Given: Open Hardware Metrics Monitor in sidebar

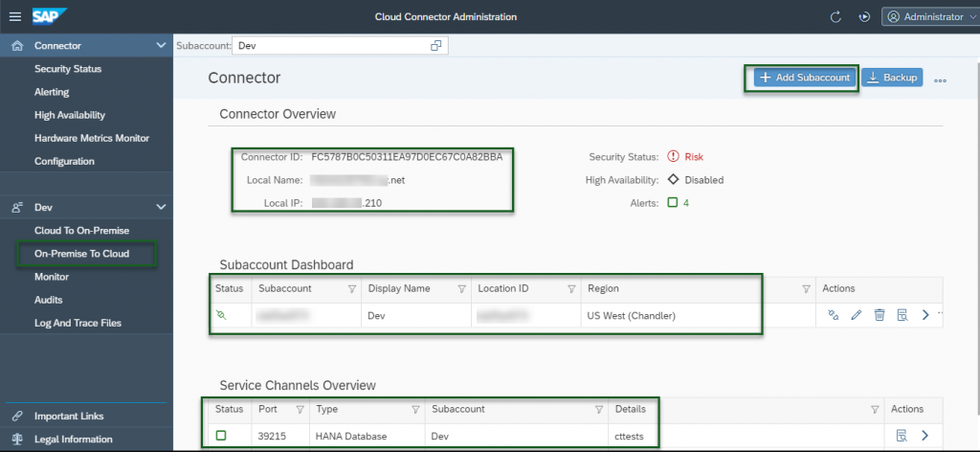Looking at the screenshot, I should (92, 138).
